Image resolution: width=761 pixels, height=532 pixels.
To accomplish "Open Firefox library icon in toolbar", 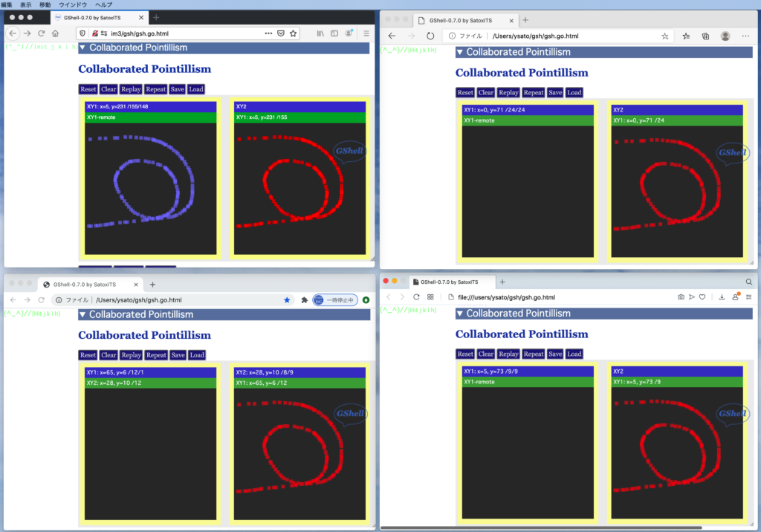I will pos(320,33).
